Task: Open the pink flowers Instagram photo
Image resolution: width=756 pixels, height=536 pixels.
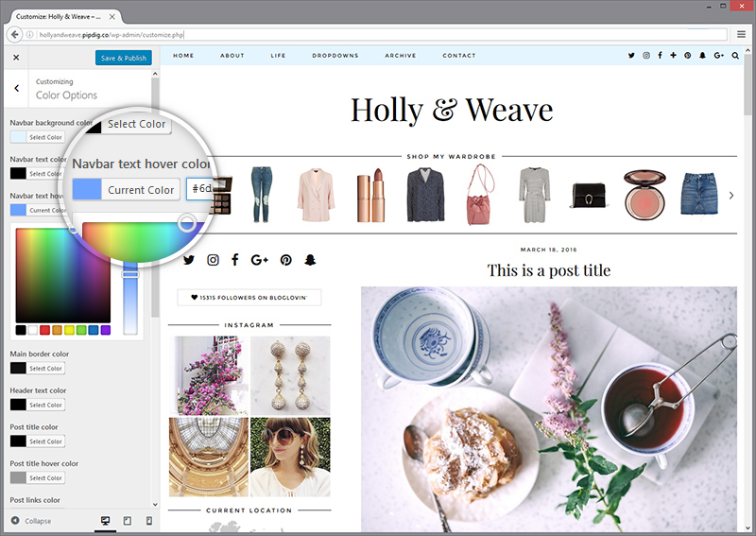Action: pos(208,376)
